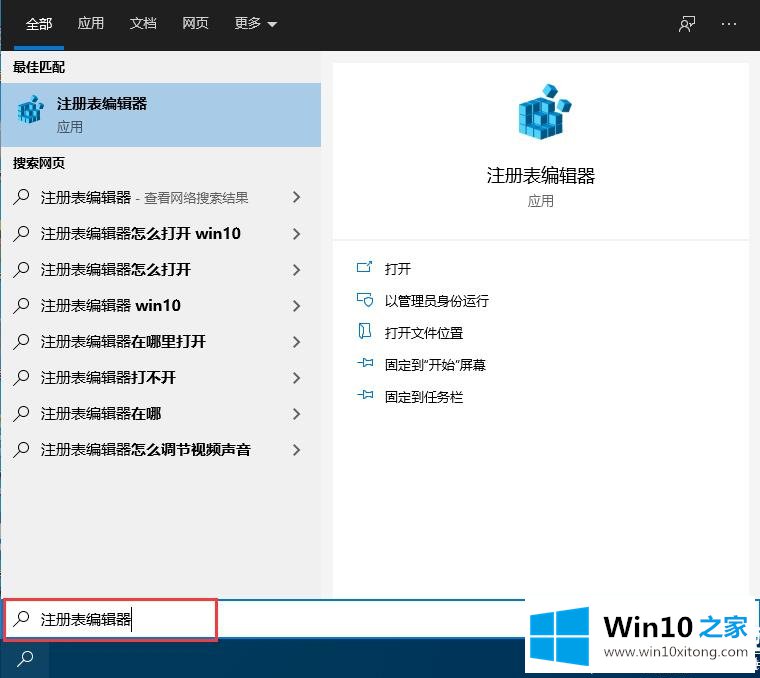This screenshot has width=760, height=678.
Task: Click the Registry Editor icon in best match
Action: tap(31, 112)
